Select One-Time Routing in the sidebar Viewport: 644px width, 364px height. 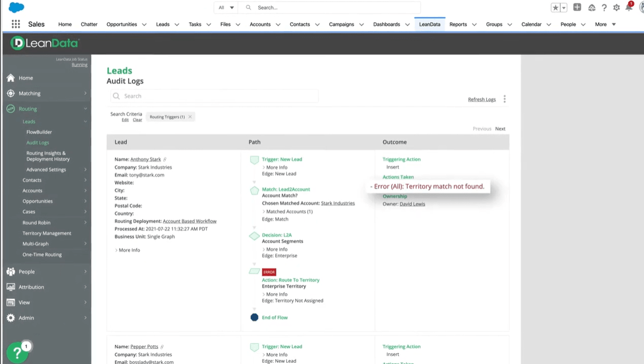tap(42, 255)
